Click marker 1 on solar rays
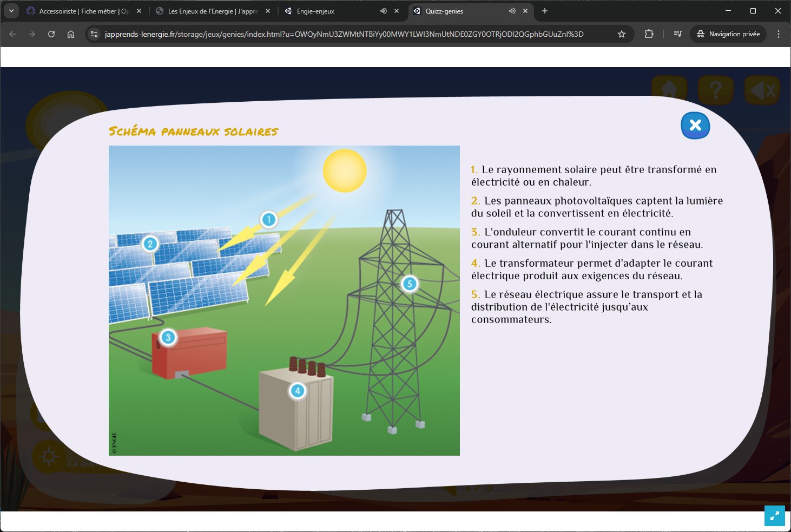 (268, 220)
